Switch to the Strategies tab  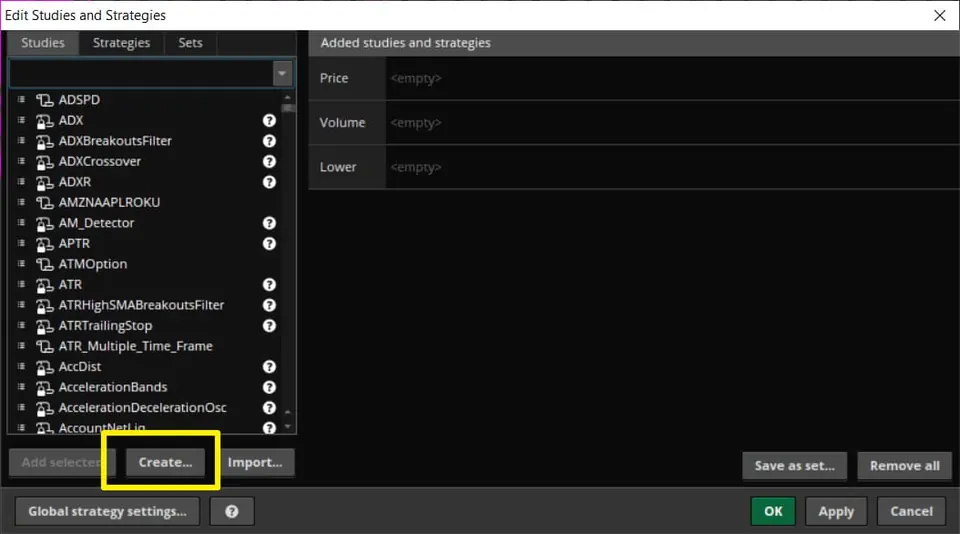coord(121,43)
